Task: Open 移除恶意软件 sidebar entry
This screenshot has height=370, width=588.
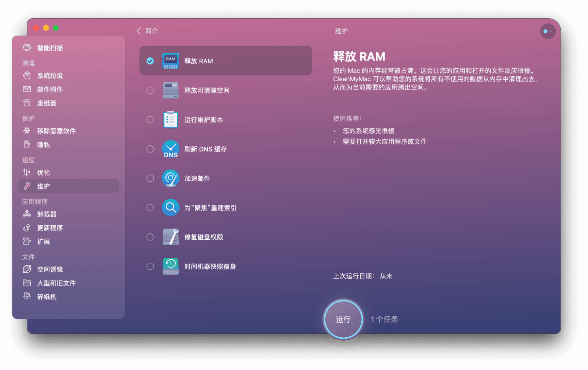Action: pos(69,131)
